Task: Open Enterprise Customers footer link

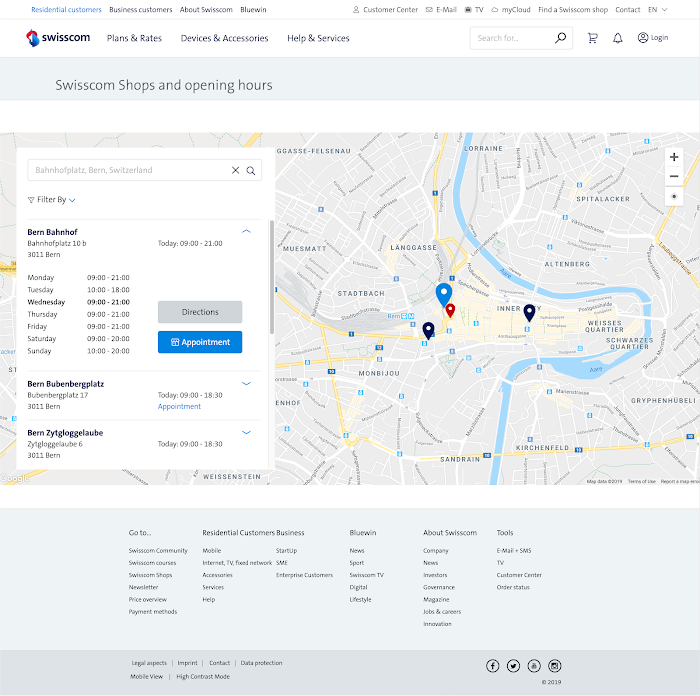Action: 304,575
